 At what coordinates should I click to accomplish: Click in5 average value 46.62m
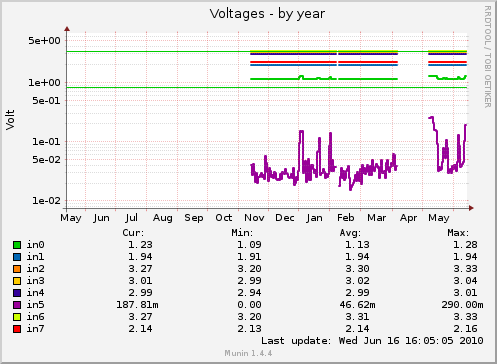[357, 305]
